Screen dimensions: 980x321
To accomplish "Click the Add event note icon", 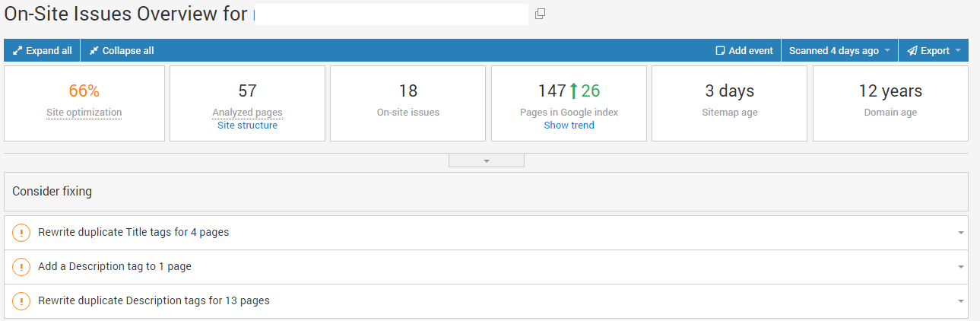I will pos(720,51).
